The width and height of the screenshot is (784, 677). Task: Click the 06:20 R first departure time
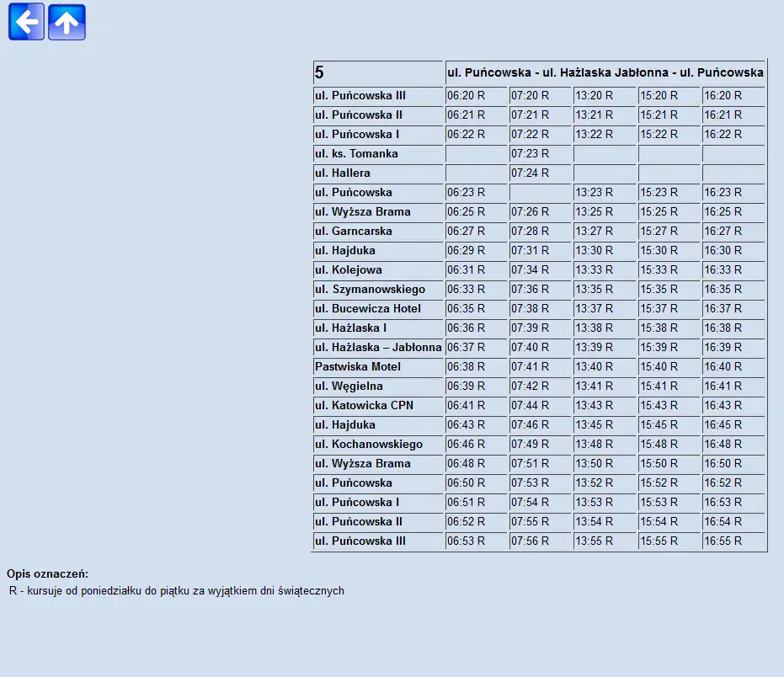(x=467, y=96)
